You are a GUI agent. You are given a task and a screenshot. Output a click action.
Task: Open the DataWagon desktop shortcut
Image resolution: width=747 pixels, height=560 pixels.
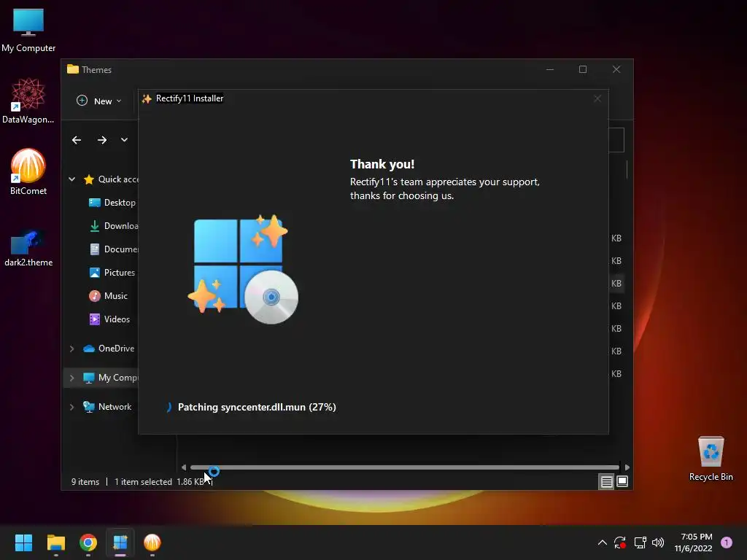(x=28, y=101)
